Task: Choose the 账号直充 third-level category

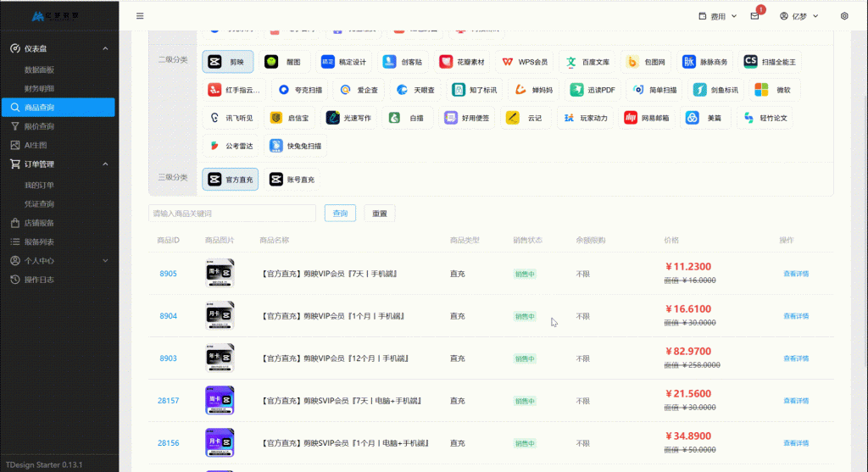Action: [292, 180]
